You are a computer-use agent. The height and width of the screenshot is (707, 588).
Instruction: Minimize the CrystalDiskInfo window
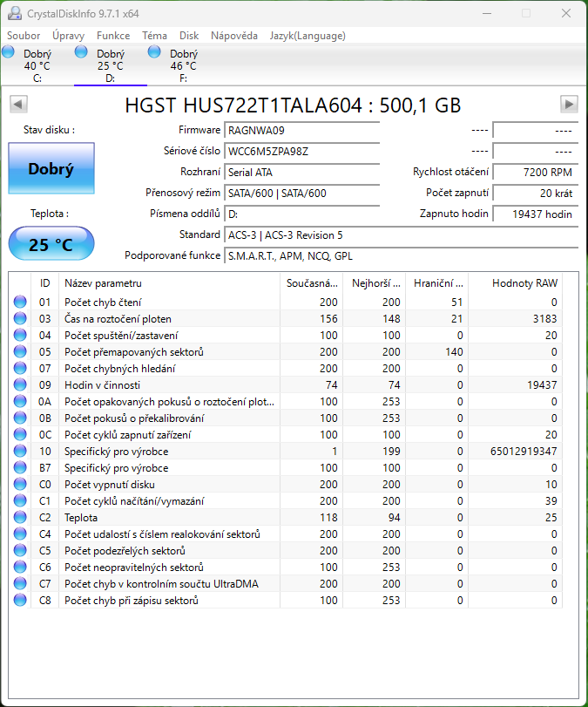click(x=487, y=14)
